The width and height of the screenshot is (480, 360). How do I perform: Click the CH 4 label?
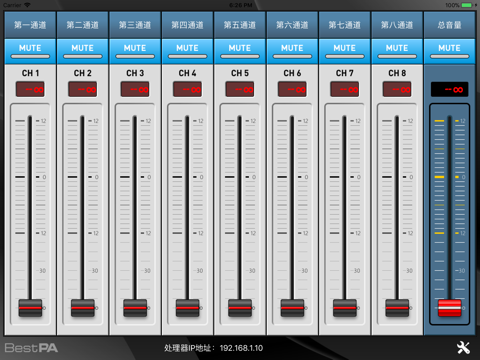tap(187, 73)
